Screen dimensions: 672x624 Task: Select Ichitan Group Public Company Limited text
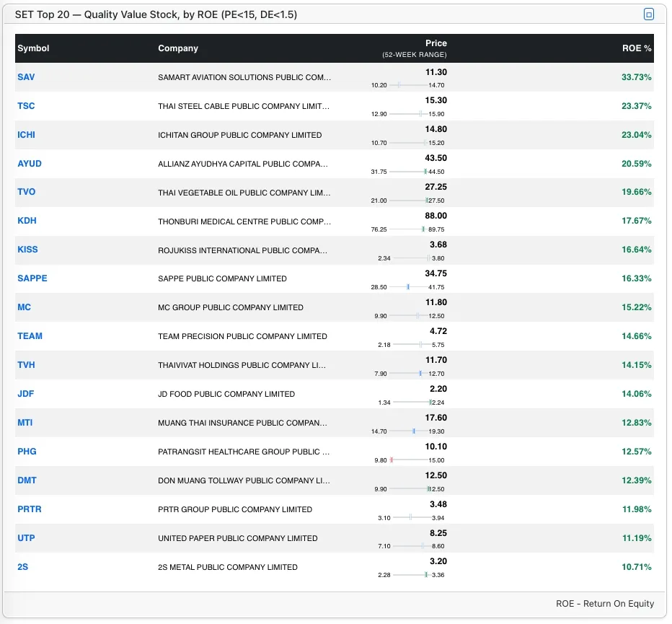click(x=239, y=135)
